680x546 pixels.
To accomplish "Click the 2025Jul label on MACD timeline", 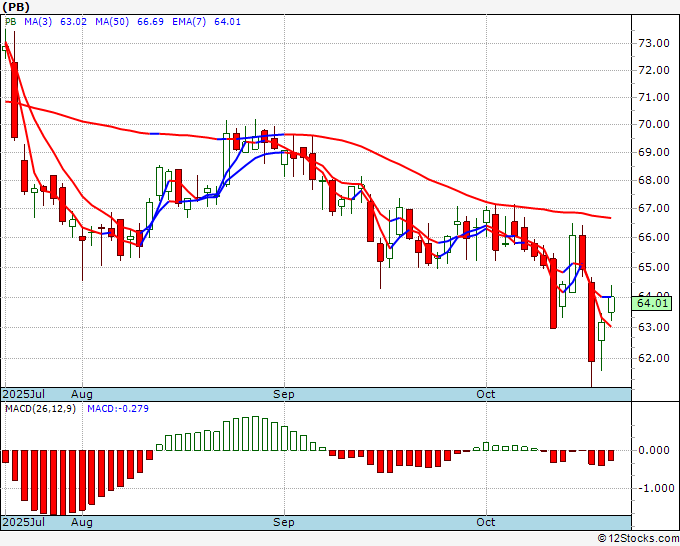I will click(x=24, y=522).
